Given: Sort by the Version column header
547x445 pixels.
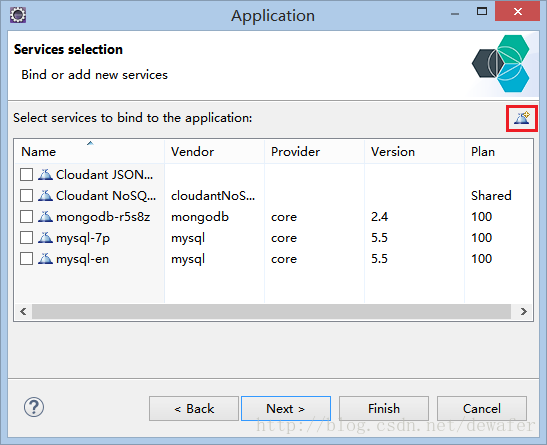Looking at the screenshot, I should pos(414,152).
